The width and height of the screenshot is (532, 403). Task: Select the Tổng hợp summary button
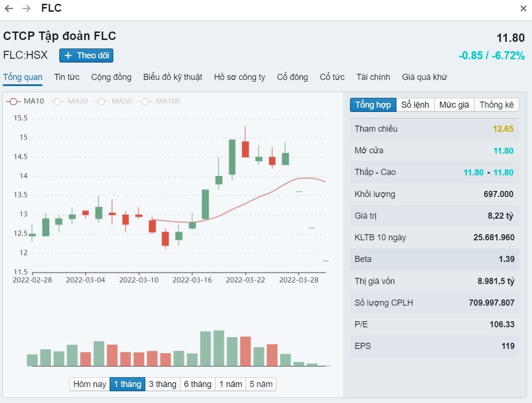(373, 105)
